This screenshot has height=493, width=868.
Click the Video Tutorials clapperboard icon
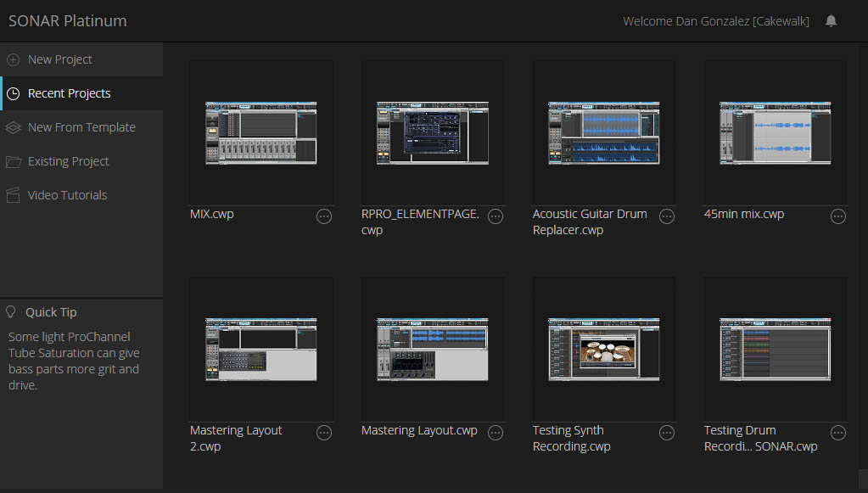pos(14,195)
